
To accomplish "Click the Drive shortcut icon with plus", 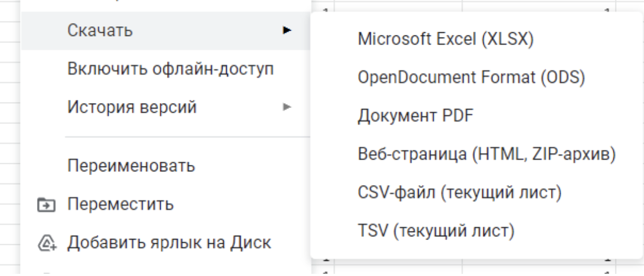I will (x=46, y=242).
